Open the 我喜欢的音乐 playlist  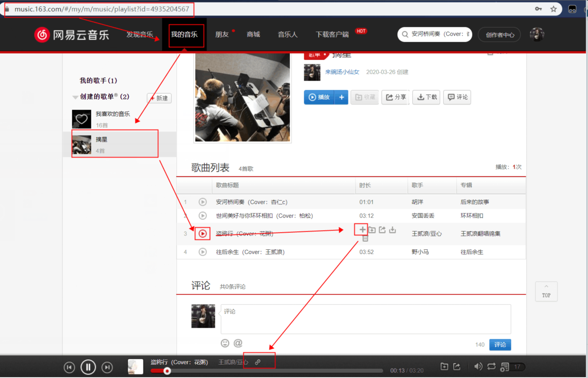[119, 119]
